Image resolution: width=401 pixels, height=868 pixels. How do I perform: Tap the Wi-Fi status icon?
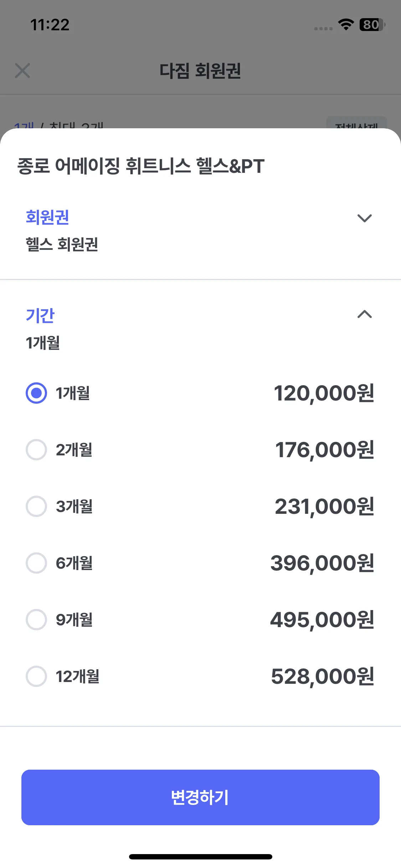pyautogui.click(x=346, y=25)
